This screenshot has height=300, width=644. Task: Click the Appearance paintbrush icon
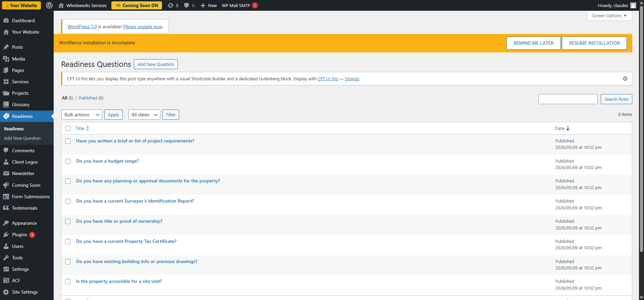pos(6,223)
